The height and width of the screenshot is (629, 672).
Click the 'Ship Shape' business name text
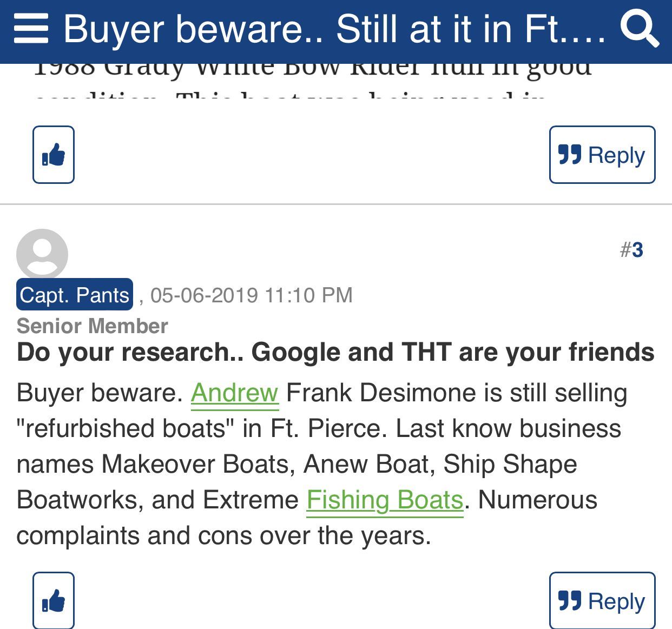tap(510, 464)
